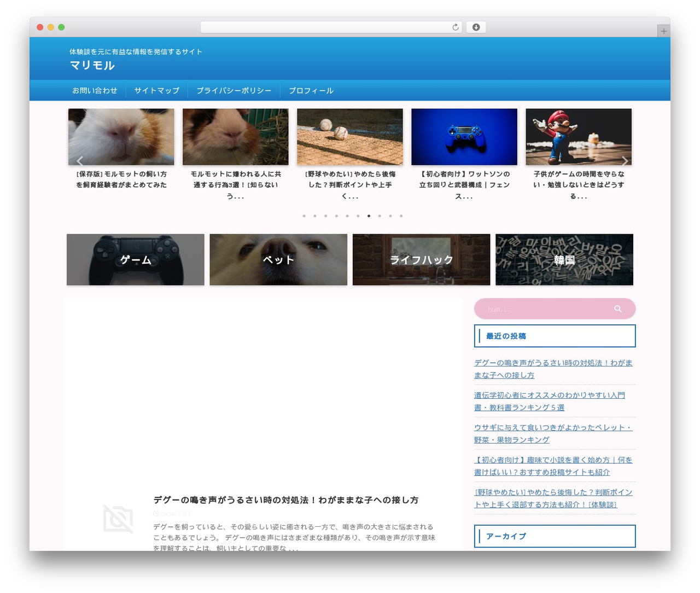Click the pink sidebar search field
700x593 pixels.
(555, 309)
